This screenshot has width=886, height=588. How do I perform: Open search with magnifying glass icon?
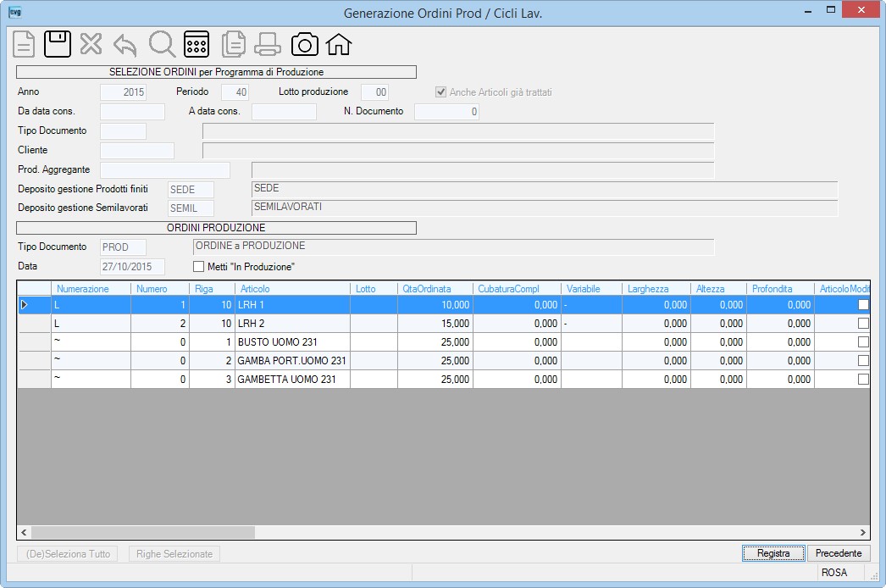[x=162, y=44]
